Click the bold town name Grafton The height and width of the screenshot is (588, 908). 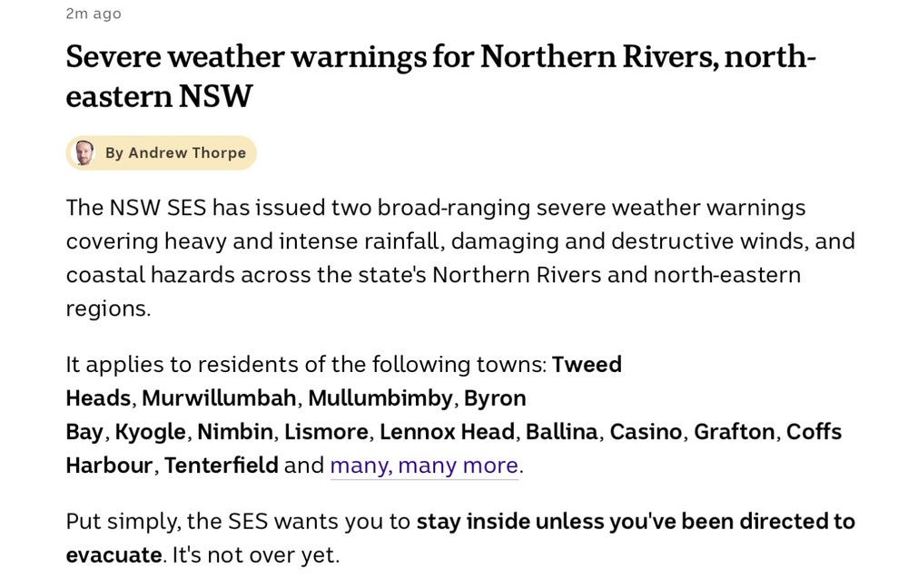tap(735, 432)
